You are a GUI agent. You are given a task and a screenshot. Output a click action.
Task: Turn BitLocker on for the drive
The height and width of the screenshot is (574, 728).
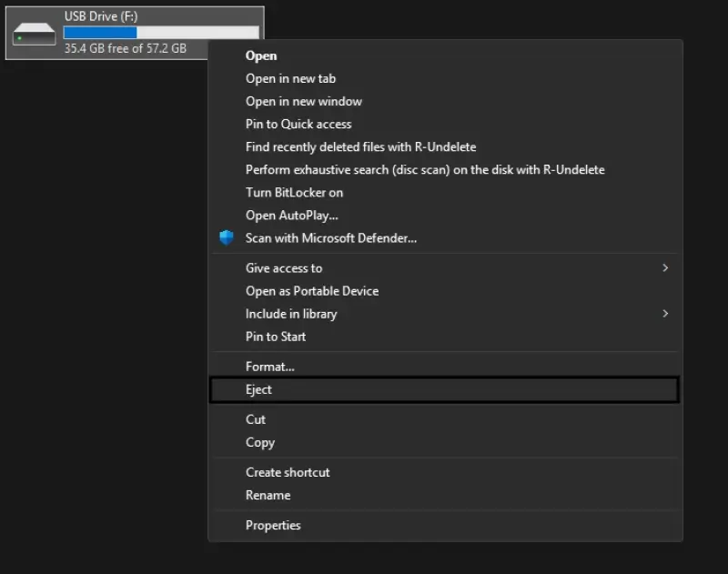[445, 192]
